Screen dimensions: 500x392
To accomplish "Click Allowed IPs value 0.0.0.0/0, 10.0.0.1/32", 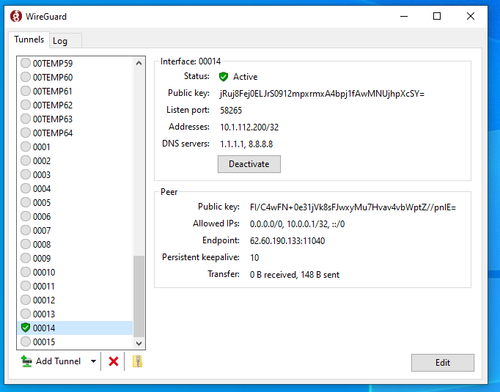I will [297, 224].
